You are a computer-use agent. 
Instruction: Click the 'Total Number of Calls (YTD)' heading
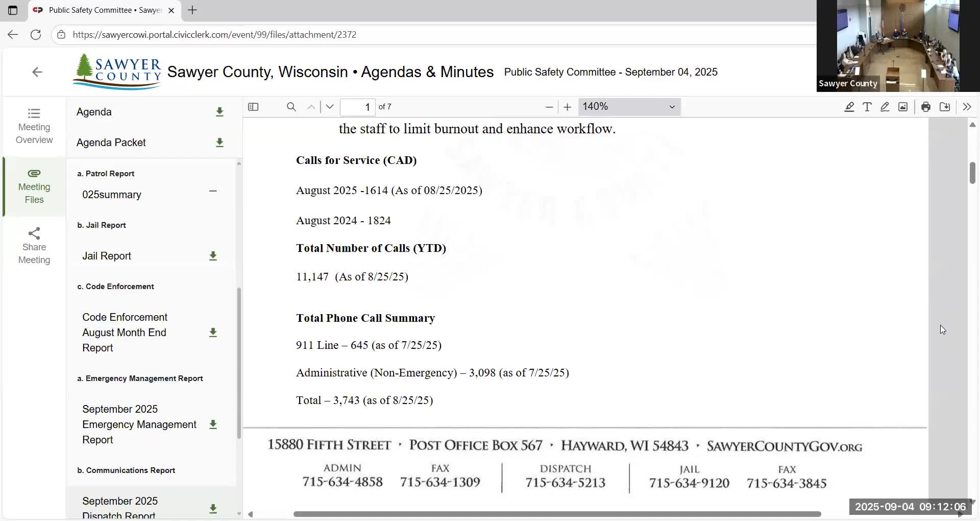click(371, 248)
